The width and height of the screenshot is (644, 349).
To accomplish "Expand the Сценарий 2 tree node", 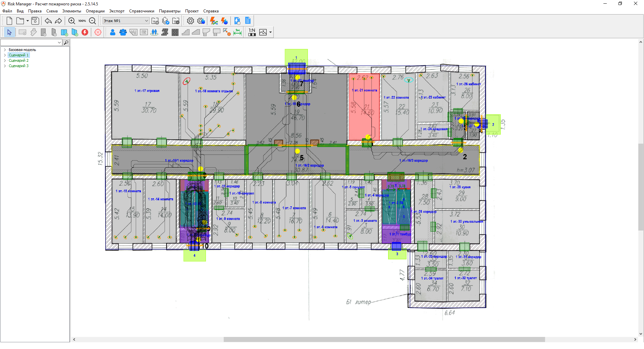I will coord(5,60).
